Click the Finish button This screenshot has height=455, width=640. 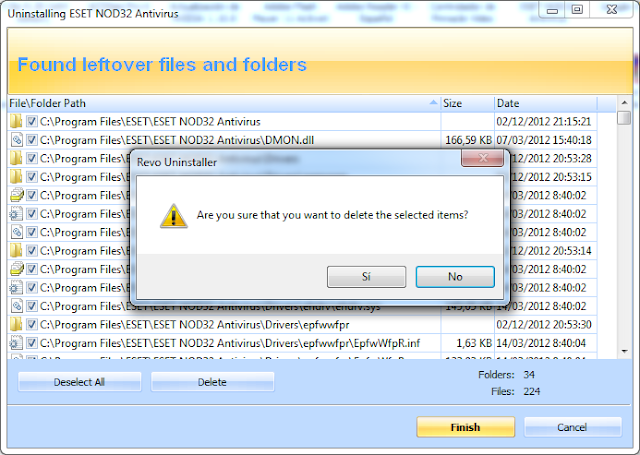[x=465, y=427]
